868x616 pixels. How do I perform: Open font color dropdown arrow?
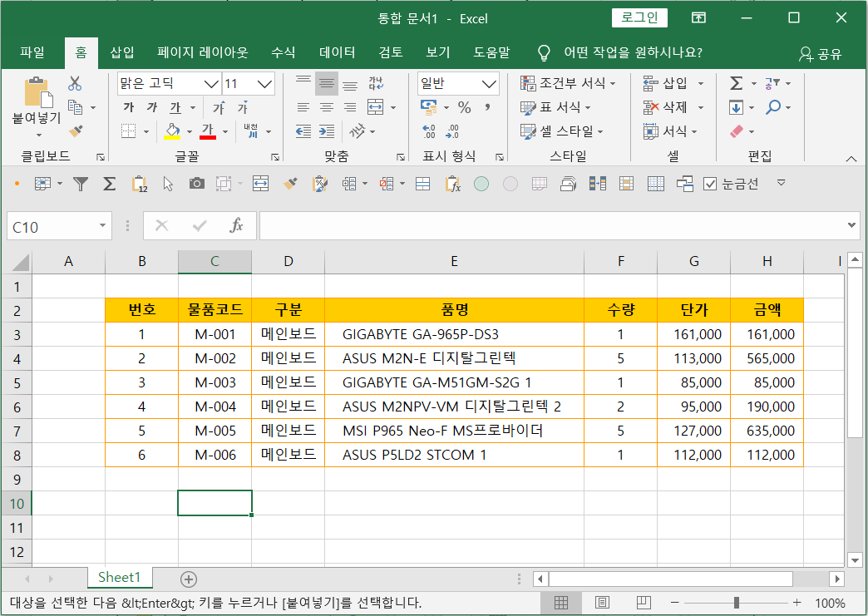225,131
